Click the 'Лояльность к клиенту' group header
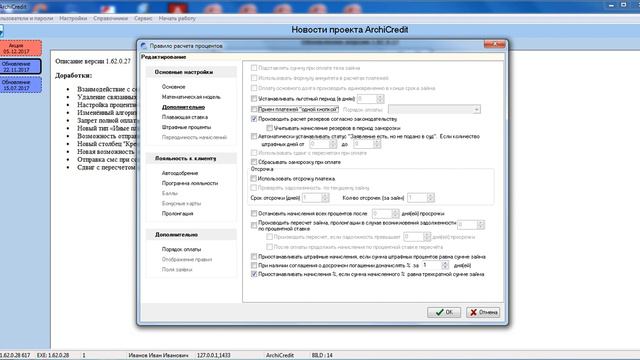This screenshot has width=640, height=360. point(191,158)
